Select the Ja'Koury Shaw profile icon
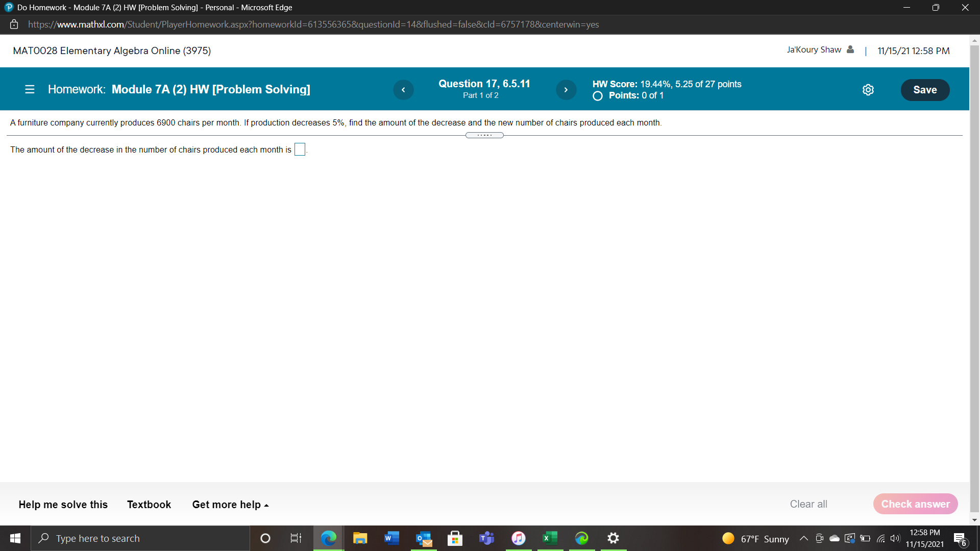 850,49
